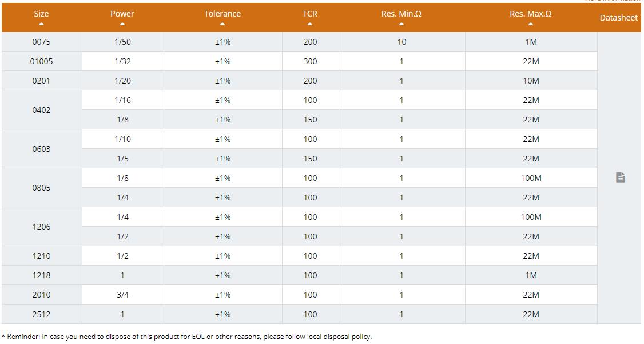Image resolution: width=644 pixels, height=344 pixels.
Task: Click the sort arrow under Res. Max.Ω
Action: [x=531, y=24]
